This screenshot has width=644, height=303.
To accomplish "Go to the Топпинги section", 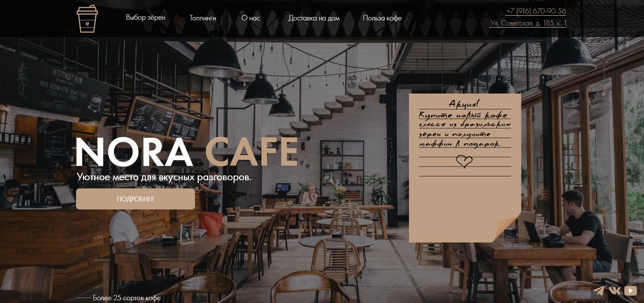I will pos(203,18).
